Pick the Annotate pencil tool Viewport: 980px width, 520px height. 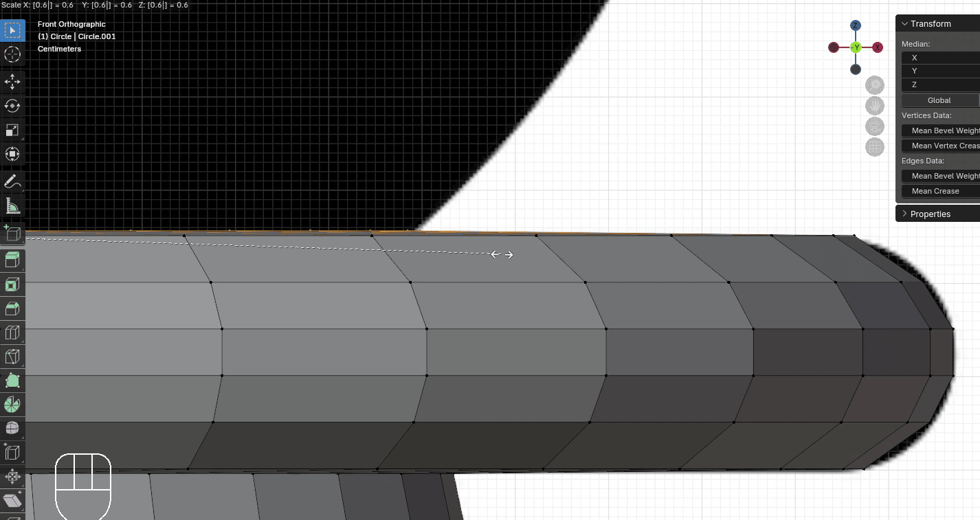tap(12, 182)
